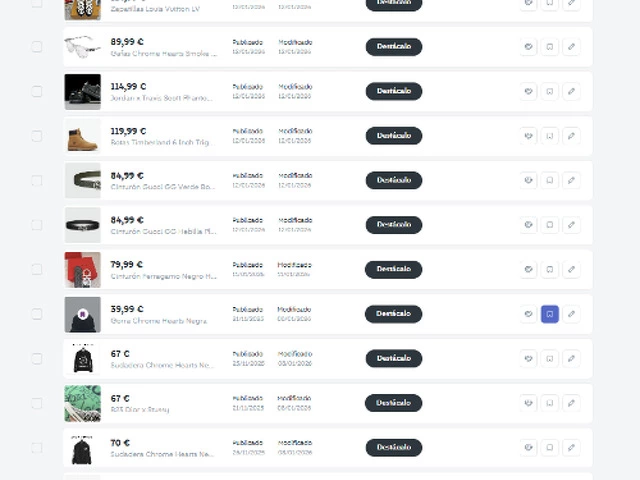Viewport: 640px width, 480px height.
Task: Click Destácalo for the Jordan x Travis Scott listing
Action: point(393,91)
